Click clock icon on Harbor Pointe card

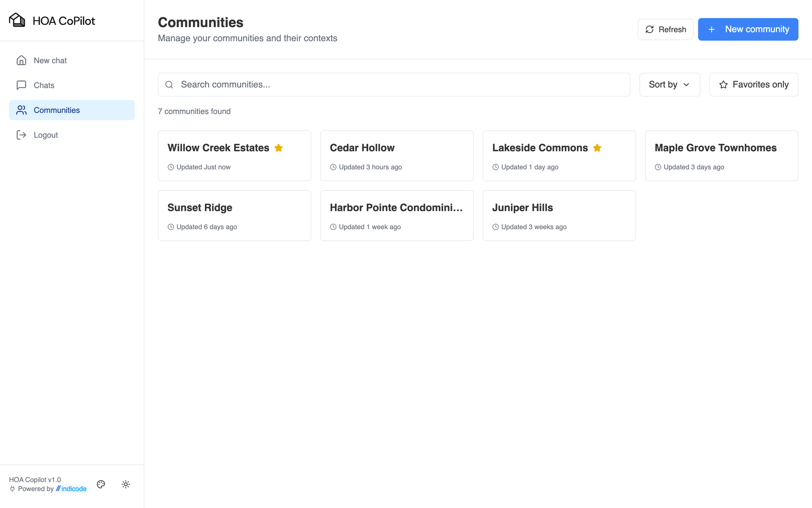333,227
